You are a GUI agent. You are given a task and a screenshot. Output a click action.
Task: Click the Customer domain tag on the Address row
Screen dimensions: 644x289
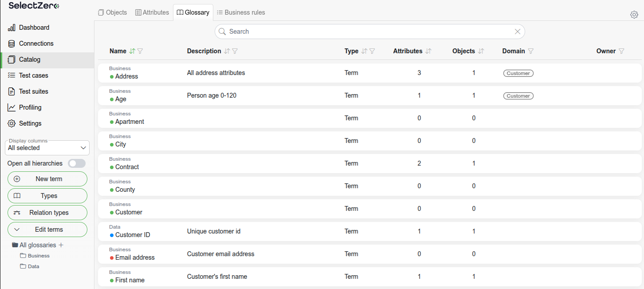tap(518, 73)
